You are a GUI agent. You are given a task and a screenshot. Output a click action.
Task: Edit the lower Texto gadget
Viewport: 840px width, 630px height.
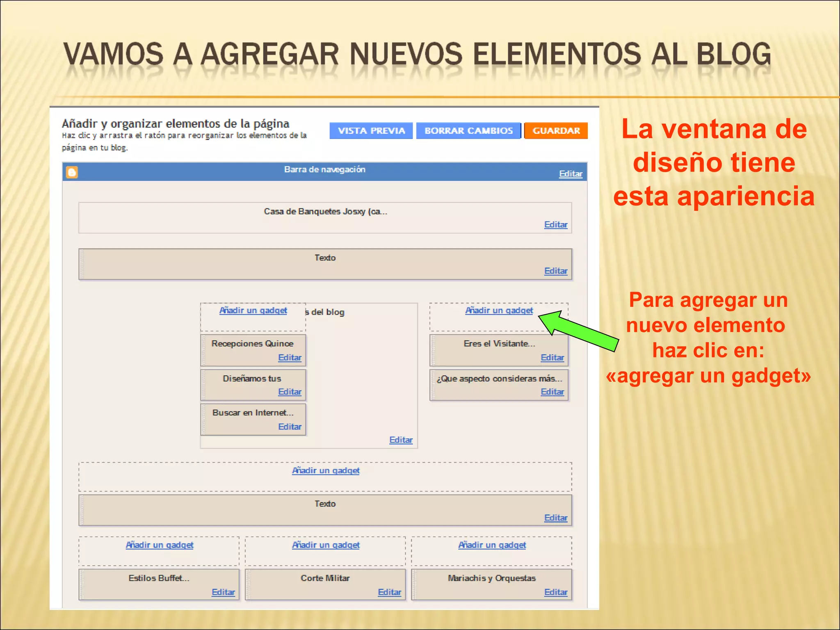click(556, 518)
